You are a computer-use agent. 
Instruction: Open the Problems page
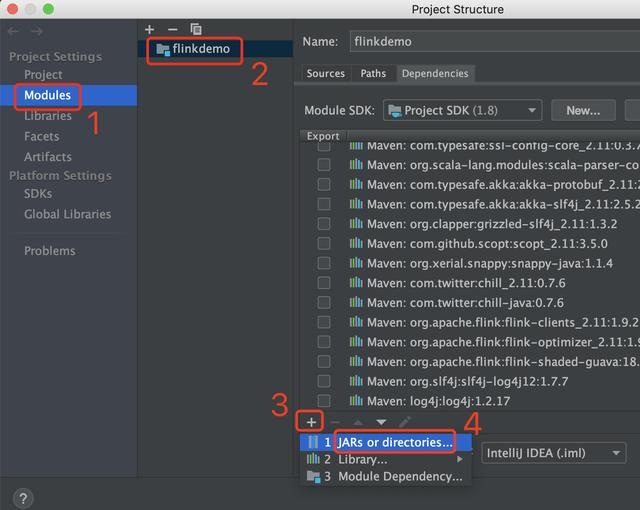pos(50,251)
